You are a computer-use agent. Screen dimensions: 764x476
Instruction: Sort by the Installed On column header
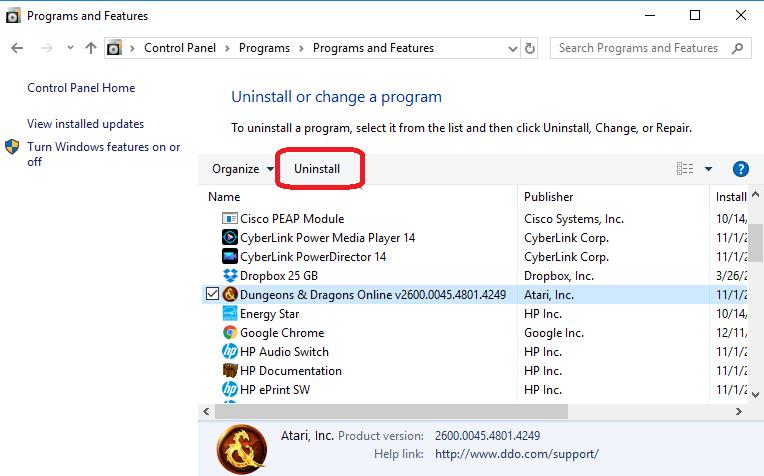click(x=731, y=197)
